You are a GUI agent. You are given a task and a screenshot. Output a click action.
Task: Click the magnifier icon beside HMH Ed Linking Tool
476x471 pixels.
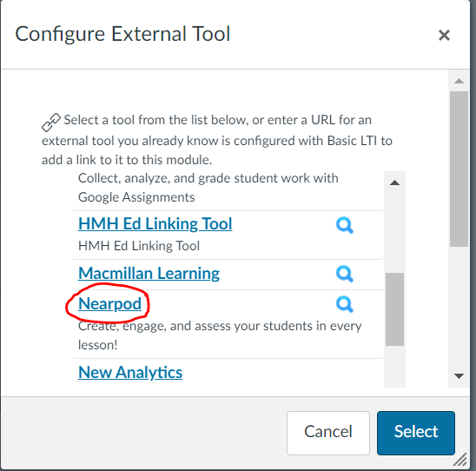click(345, 226)
